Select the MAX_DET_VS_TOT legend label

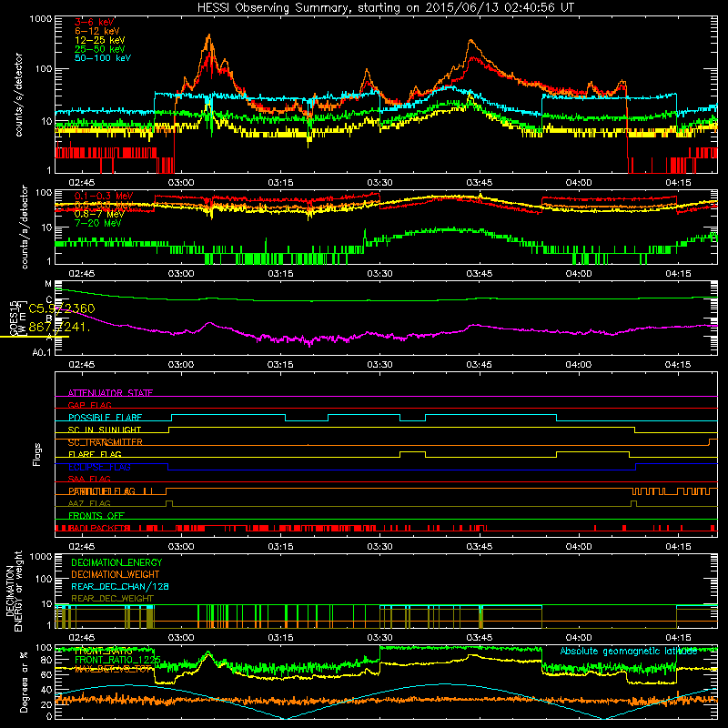coord(113,669)
